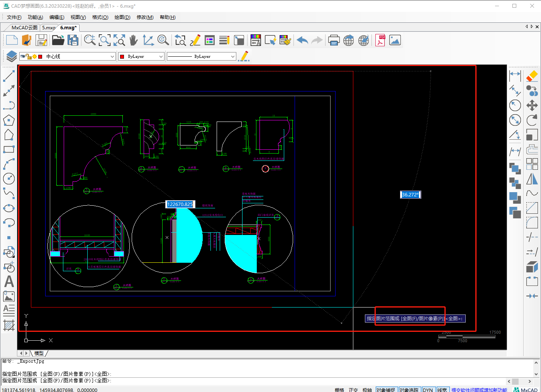Click the printer icon

tap(334, 40)
